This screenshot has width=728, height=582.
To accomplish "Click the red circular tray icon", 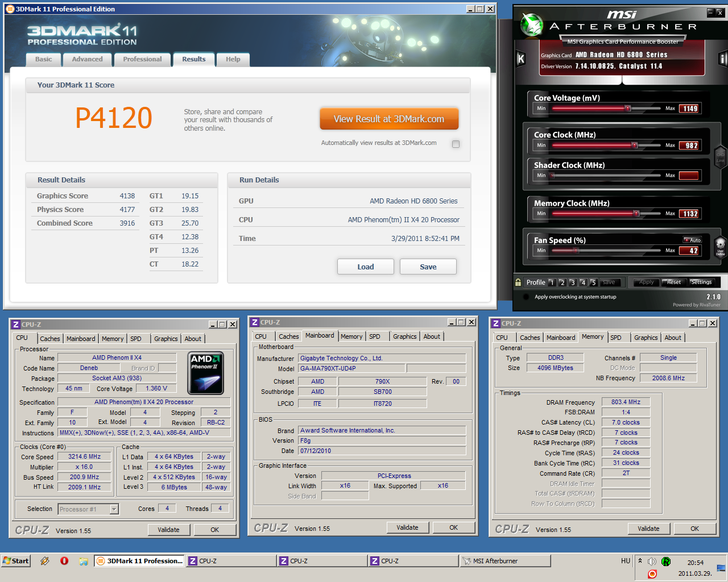I will coord(652,574).
